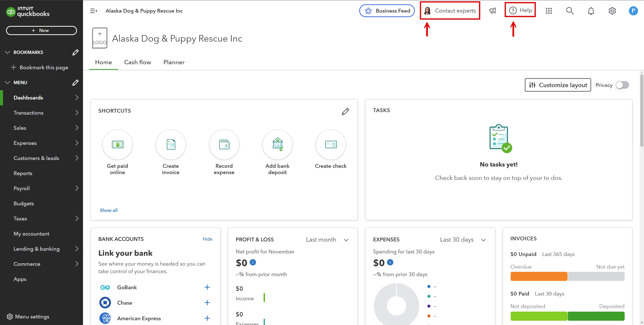The width and height of the screenshot is (644, 325).
Task: Edit the Shortcuts panel with the pencil
Action: [x=345, y=111]
